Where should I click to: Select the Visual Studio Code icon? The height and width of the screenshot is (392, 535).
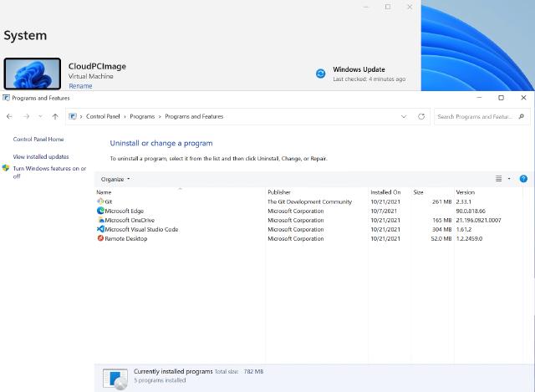(x=100, y=229)
